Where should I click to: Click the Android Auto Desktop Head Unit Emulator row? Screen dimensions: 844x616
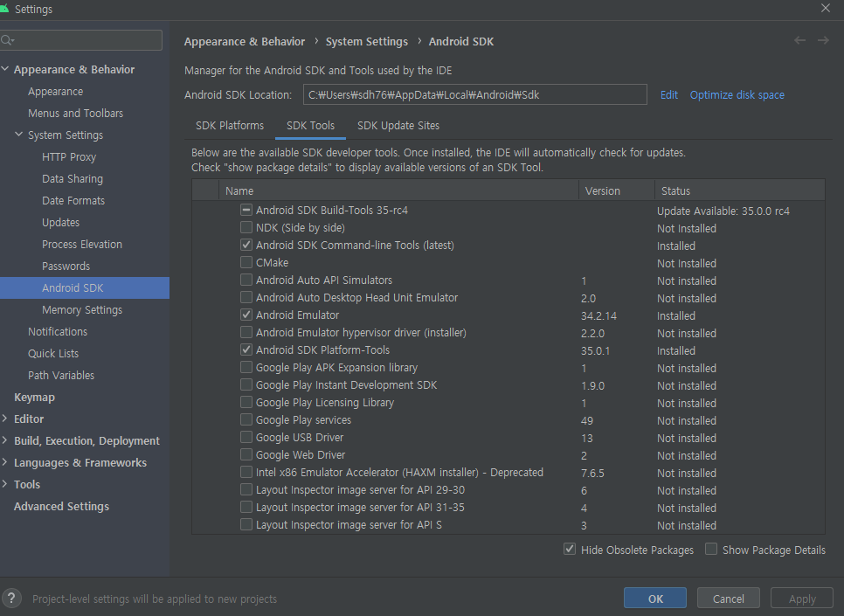pos(508,297)
